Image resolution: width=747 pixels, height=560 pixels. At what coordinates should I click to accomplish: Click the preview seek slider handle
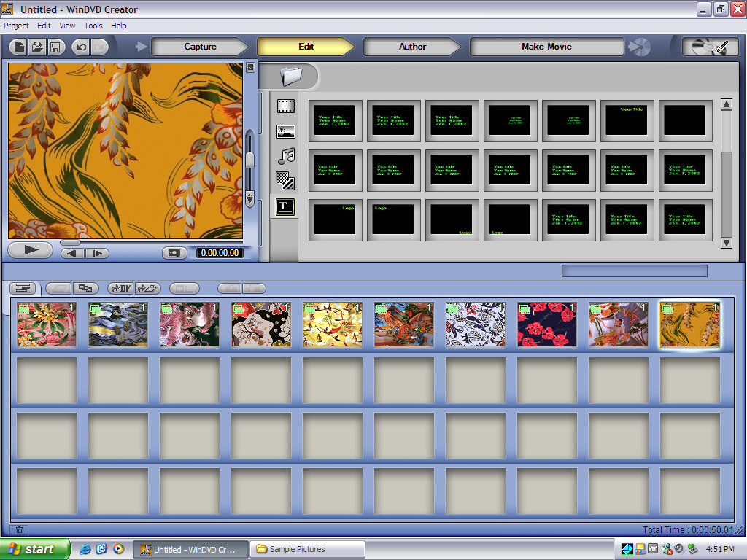[x=70, y=242]
